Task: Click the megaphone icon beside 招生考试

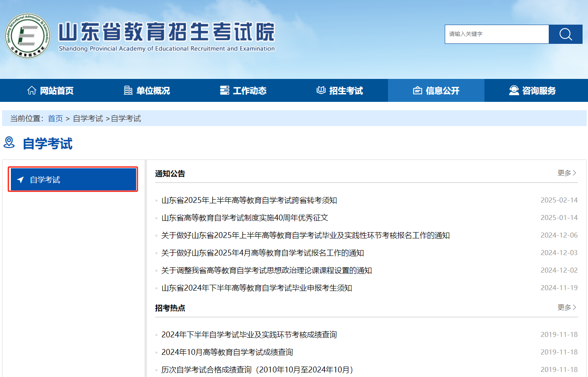Action: 321,90
